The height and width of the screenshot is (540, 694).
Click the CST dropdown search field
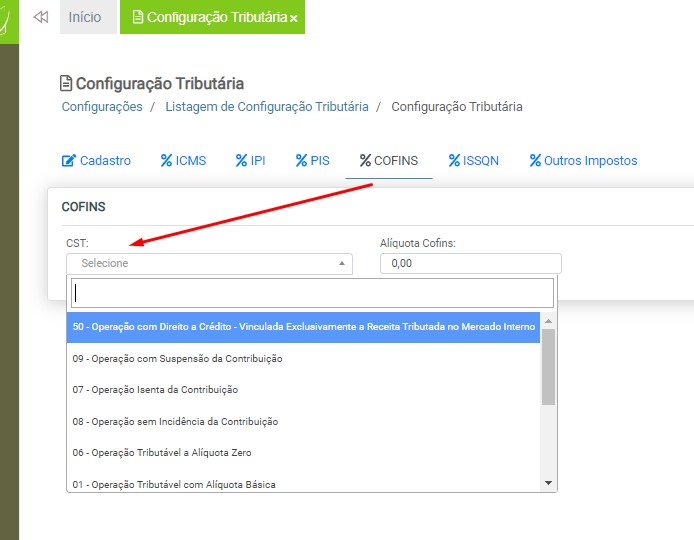(x=312, y=293)
